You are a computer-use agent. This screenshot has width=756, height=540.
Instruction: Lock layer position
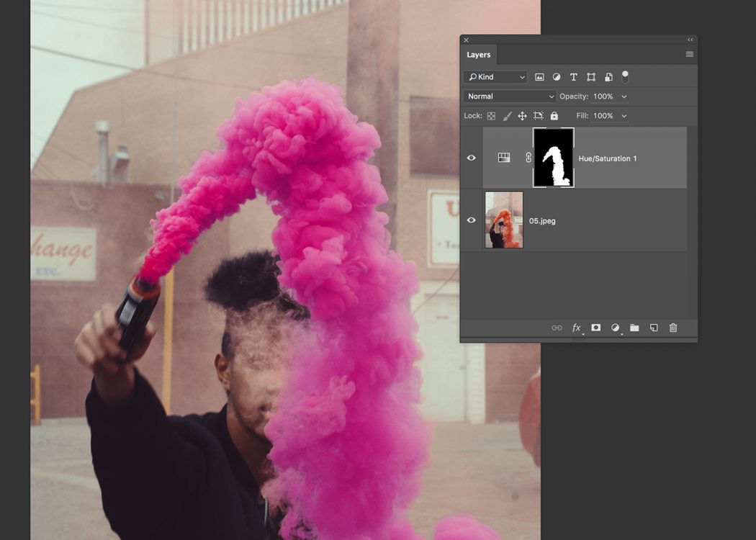[x=522, y=116]
